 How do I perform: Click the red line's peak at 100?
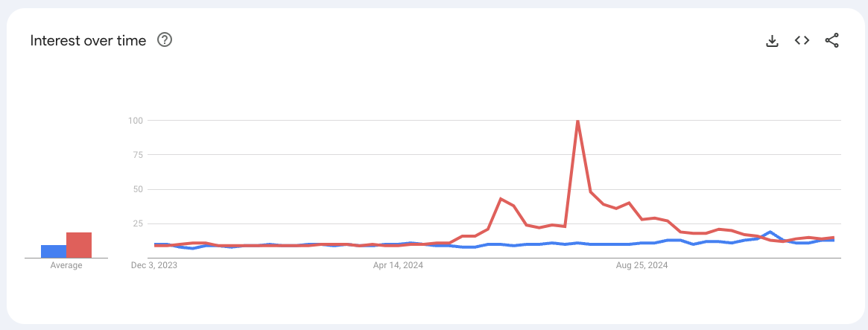tap(577, 121)
